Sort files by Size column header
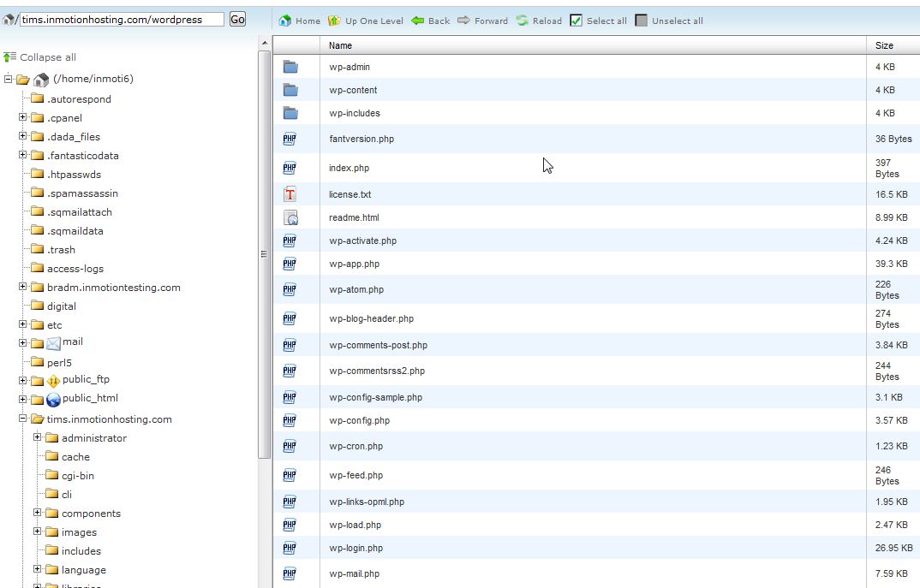920x588 pixels. (x=884, y=45)
